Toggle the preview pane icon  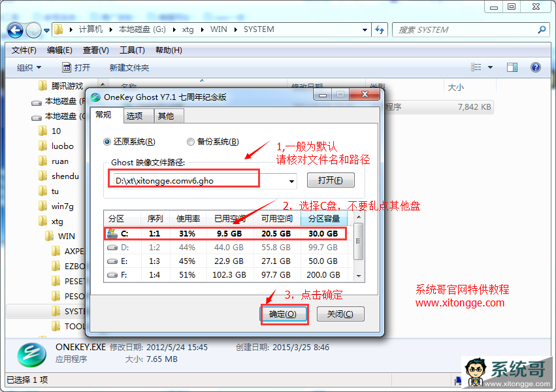(x=512, y=67)
